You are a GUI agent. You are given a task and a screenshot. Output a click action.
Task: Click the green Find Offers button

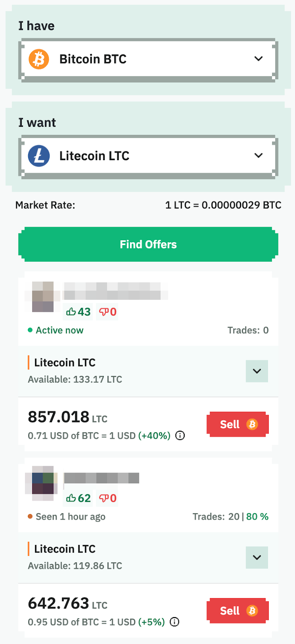148,244
